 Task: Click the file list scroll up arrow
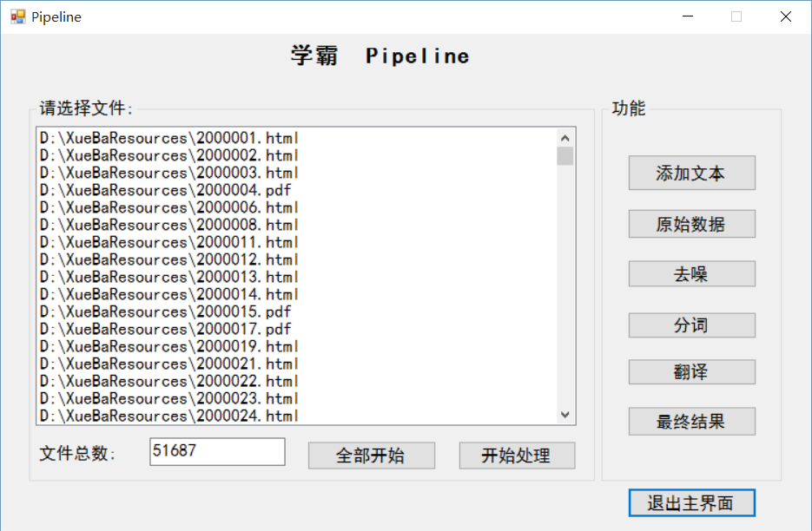click(565, 138)
